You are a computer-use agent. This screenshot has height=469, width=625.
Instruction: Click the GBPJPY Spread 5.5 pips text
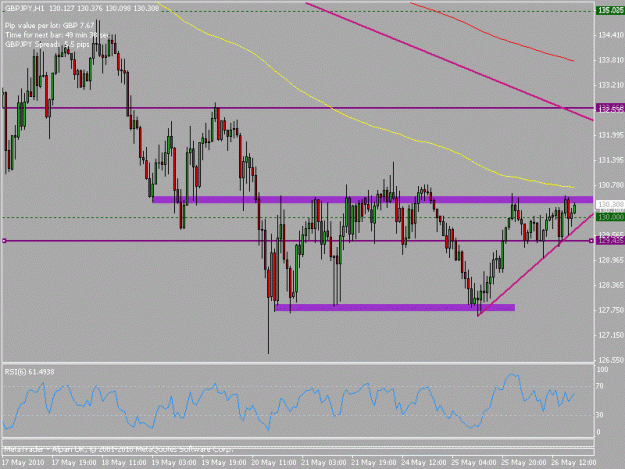tap(47, 44)
